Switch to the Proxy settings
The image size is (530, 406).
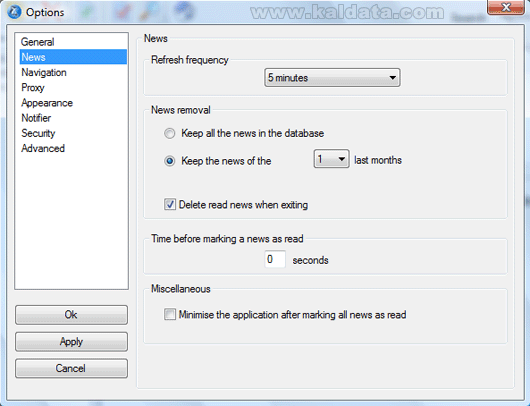(x=33, y=88)
